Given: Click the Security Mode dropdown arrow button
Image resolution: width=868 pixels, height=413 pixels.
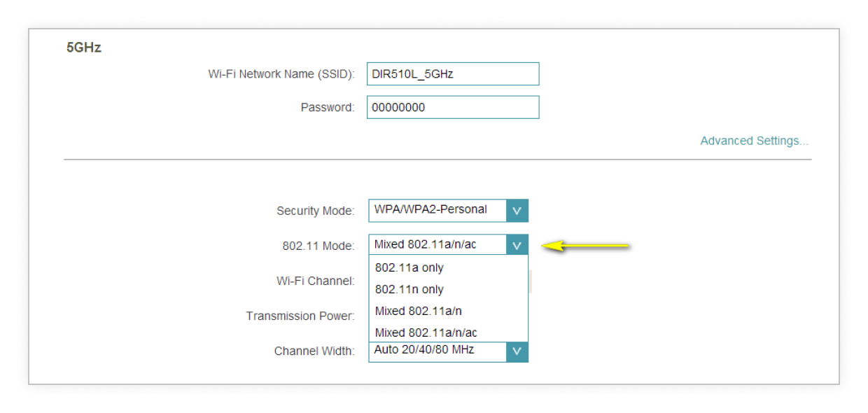Looking at the screenshot, I should pos(517,211).
